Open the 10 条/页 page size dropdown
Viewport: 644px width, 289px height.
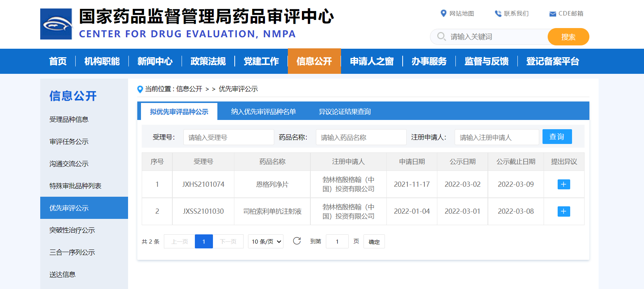[266, 241]
